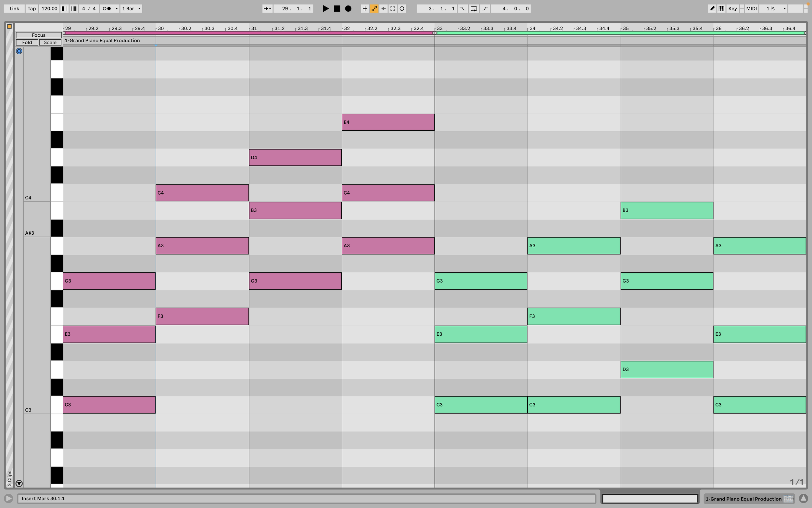Enable Draw Mode pencil icon
This screenshot has height=508, width=812.
712,9
